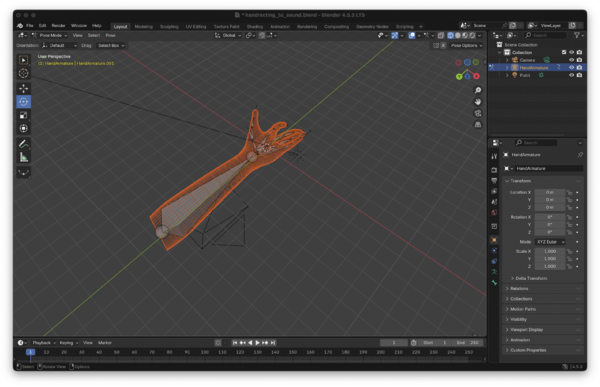Image resolution: width=600 pixels, height=387 pixels.
Task: Open the Keying menu in timeline
Action: pos(68,343)
